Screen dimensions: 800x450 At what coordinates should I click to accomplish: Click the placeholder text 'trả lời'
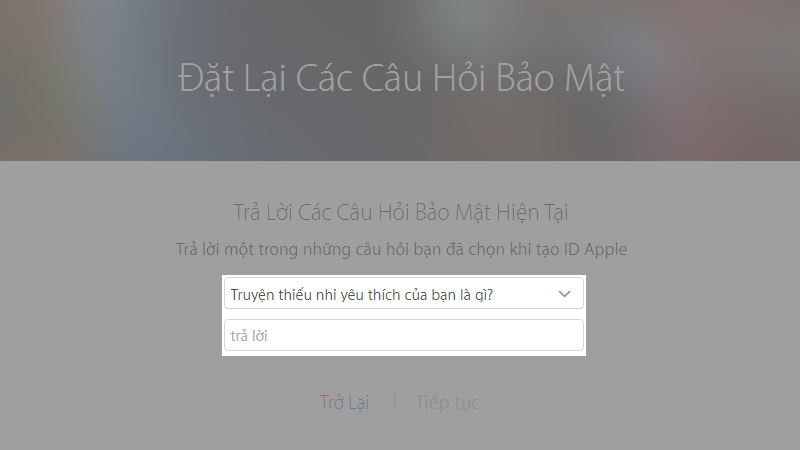click(249, 336)
